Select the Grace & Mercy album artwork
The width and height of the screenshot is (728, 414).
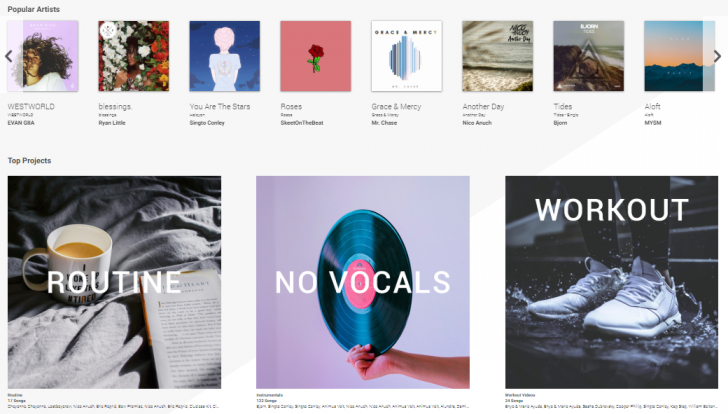tap(407, 56)
